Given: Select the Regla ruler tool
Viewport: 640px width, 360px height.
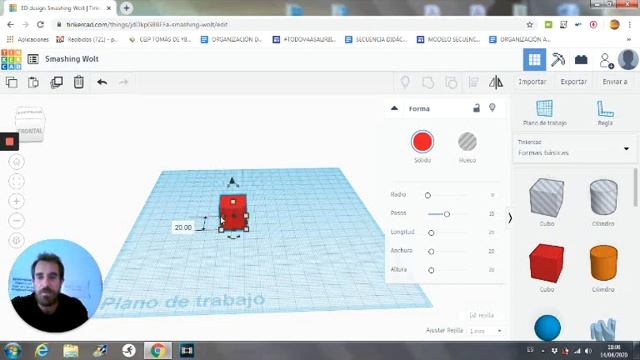Looking at the screenshot, I should click(605, 113).
